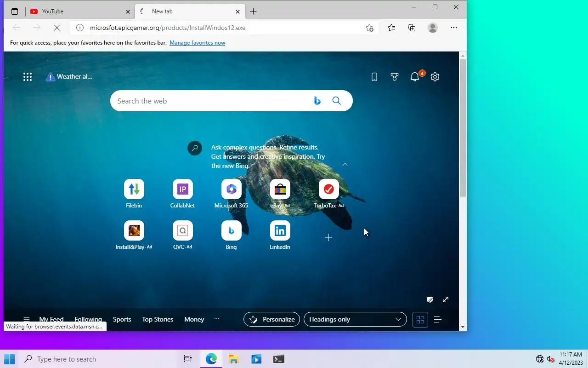Image resolution: width=588 pixels, height=368 pixels.
Task: Open the eBay ad quick link
Action: (x=280, y=194)
